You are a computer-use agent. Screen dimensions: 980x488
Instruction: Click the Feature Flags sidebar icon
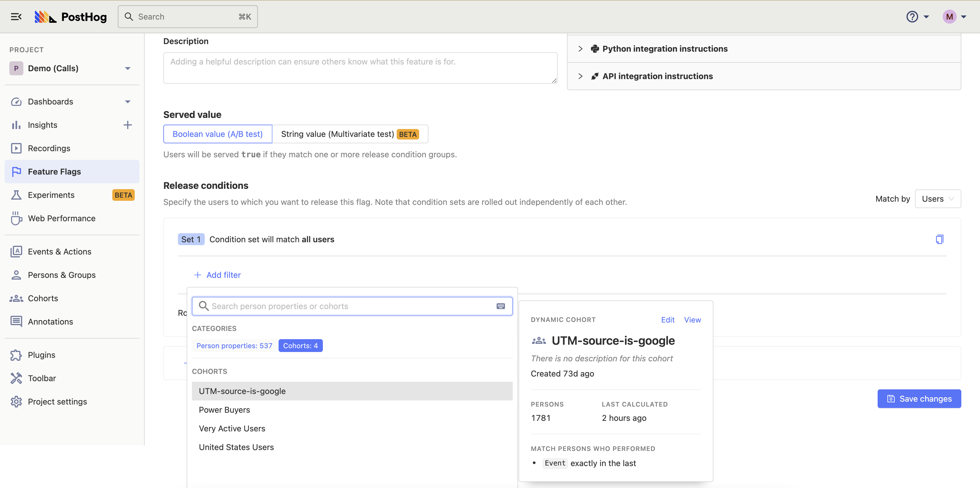pyautogui.click(x=17, y=171)
